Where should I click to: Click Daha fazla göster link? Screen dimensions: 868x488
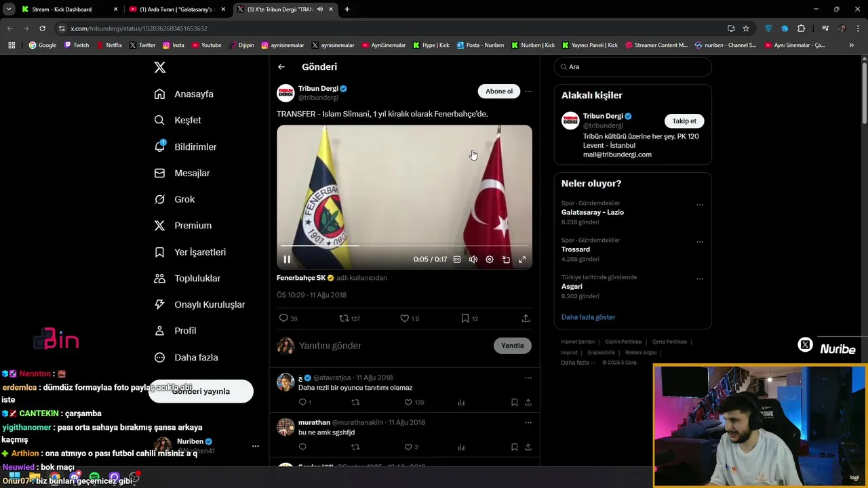tap(588, 317)
